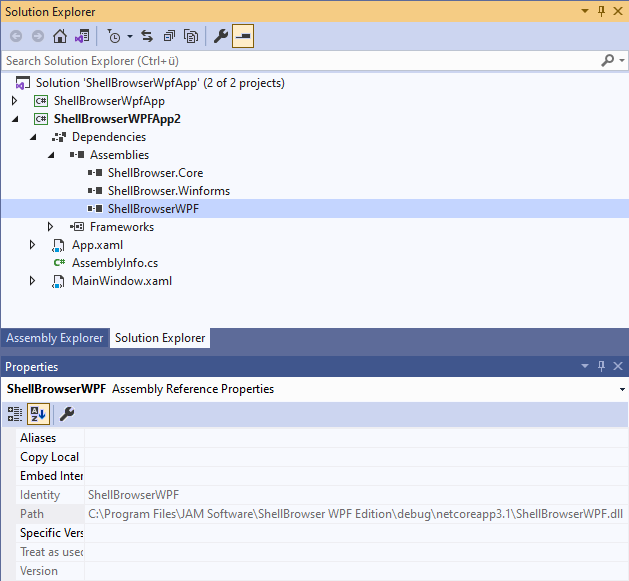Viewport: 629px width, 581px height.
Task: Click the Forward navigation arrow in toolbar
Action: pos(38,37)
